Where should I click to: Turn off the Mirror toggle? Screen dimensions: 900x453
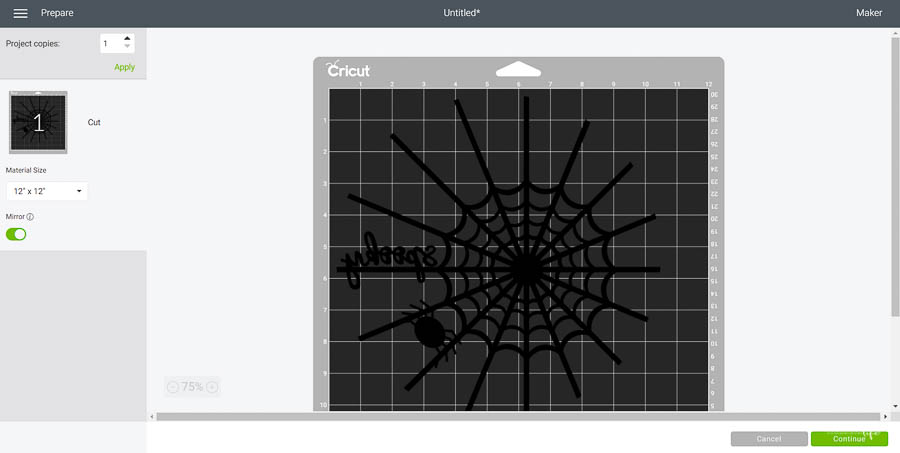click(x=16, y=234)
